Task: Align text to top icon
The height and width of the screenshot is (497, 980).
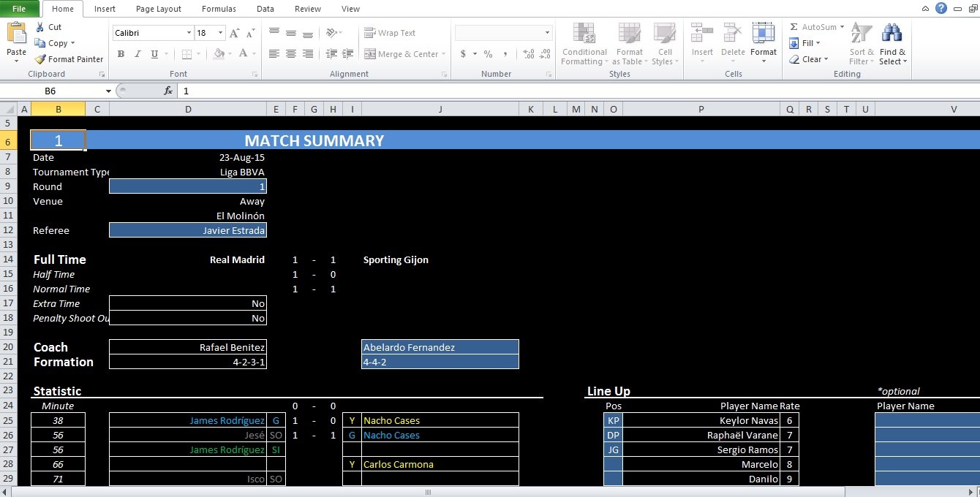Action: (274, 33)
